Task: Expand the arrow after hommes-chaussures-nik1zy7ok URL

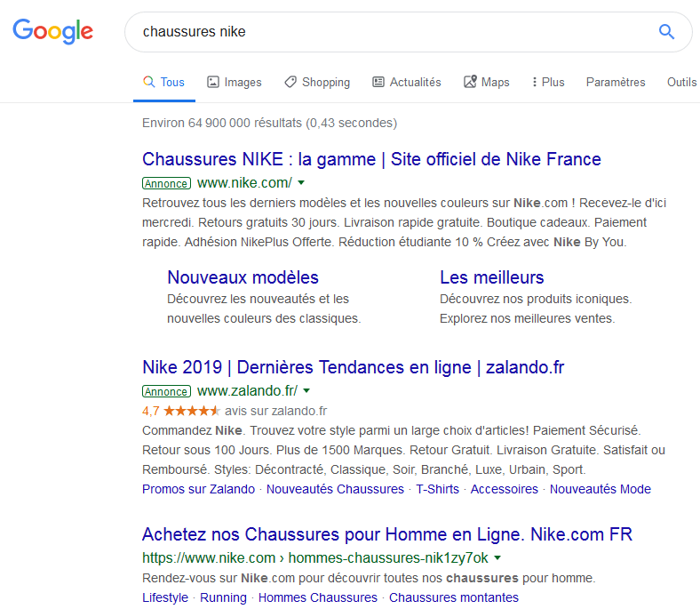Action: 497,558
